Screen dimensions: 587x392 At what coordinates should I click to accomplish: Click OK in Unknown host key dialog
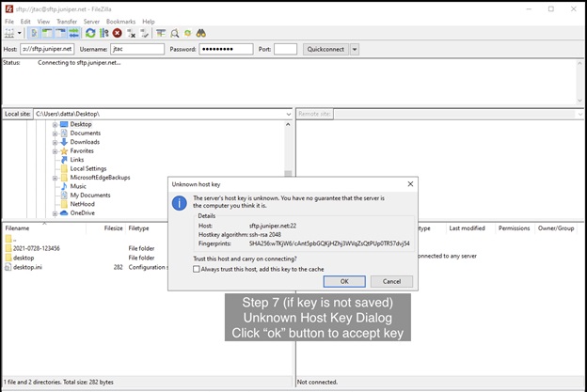pos(344,281)
